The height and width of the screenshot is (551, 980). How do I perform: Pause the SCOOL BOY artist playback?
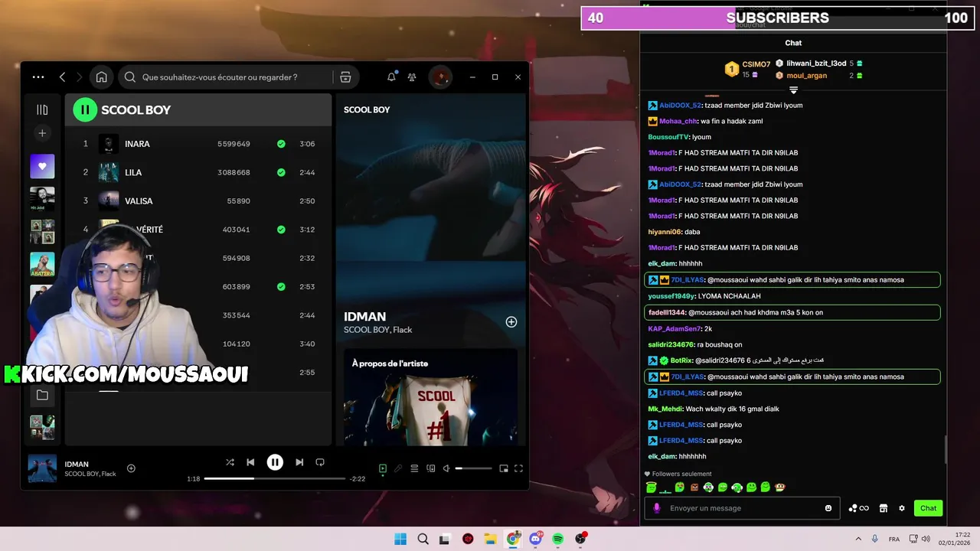pyautogui.click(x=85, y=109)
